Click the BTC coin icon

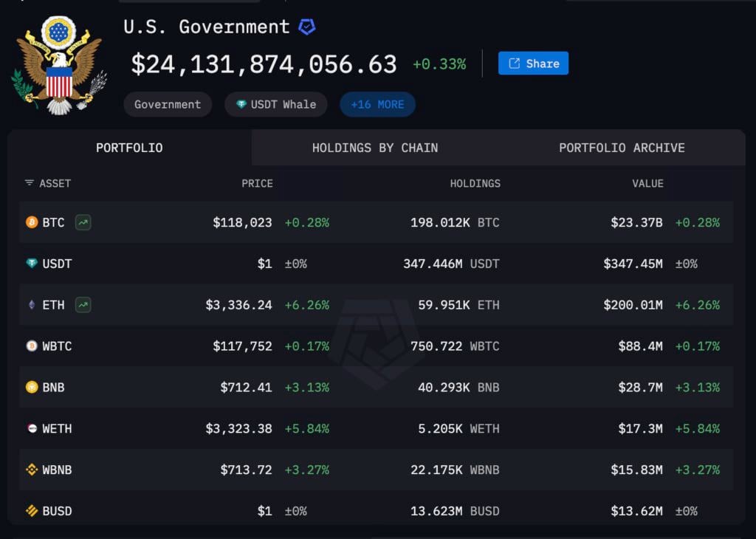coord(32,222)
